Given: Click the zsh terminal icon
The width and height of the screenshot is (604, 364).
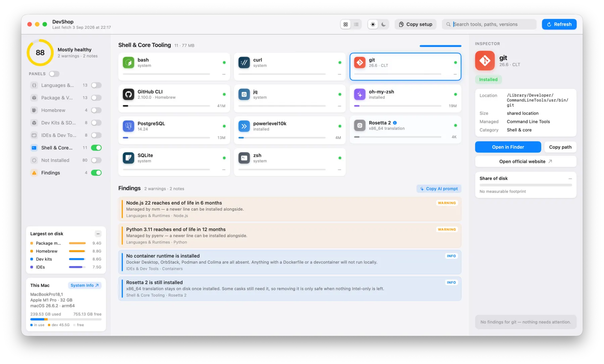Looking at the screenshot, I should tap(244, 158).
